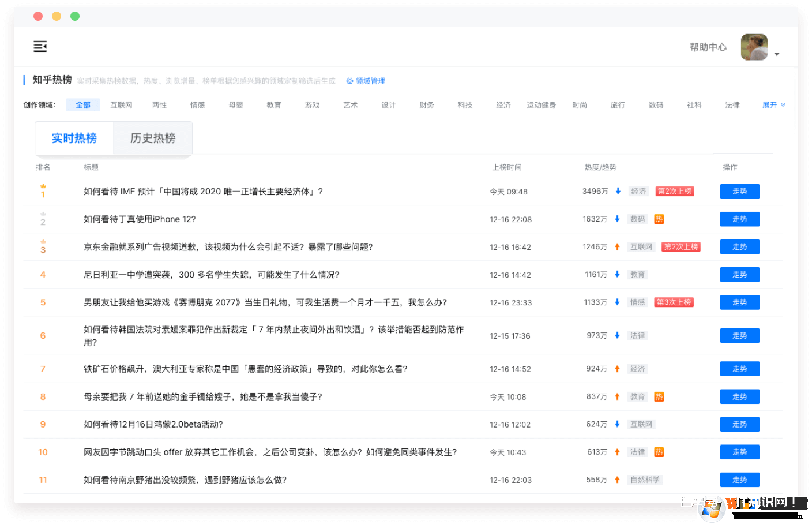Expand more domains with 展开
This screenshot has height=524, width=812.
(773, 105)
